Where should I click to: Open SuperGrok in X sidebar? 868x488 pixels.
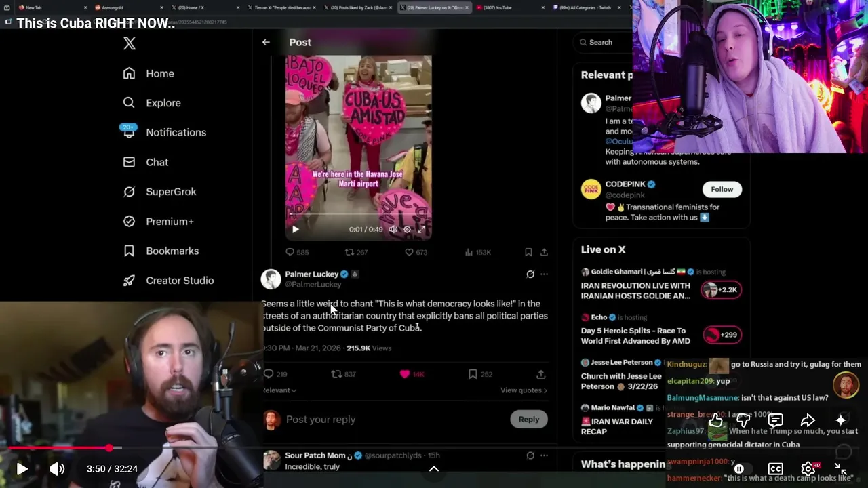pyautogui.click(x=159, y=192)
